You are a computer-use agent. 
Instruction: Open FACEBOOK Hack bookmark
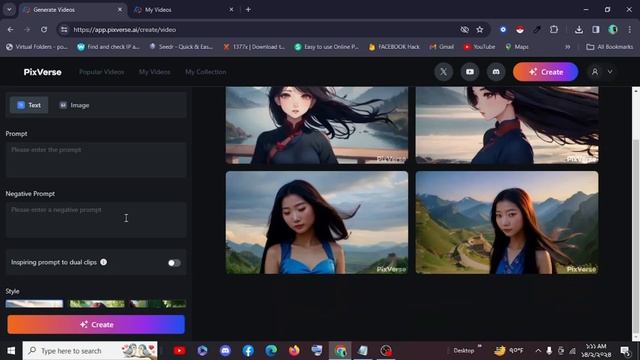click(394, 47)
